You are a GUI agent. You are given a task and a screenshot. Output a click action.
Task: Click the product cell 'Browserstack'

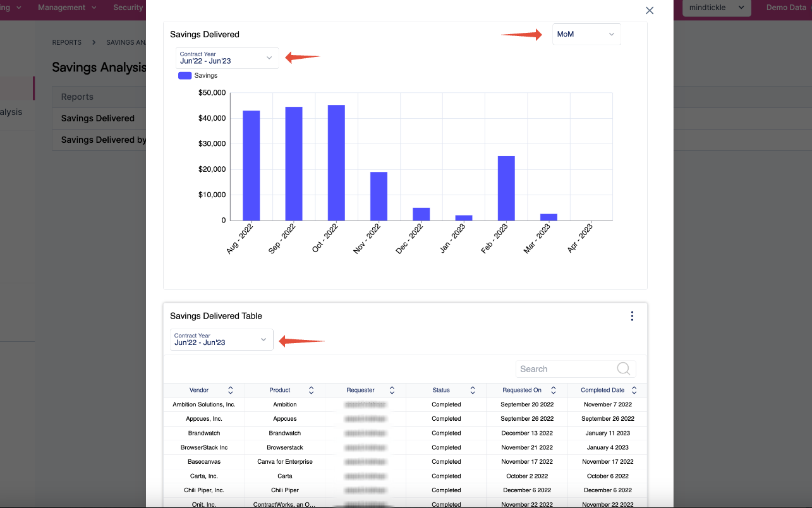(285, 447)
